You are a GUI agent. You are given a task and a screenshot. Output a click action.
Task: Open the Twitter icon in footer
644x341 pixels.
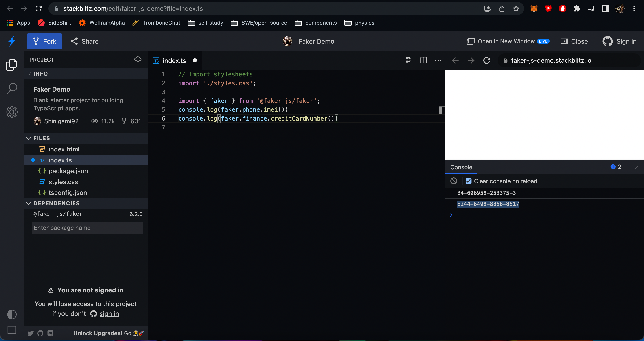(x=30, y=333)
